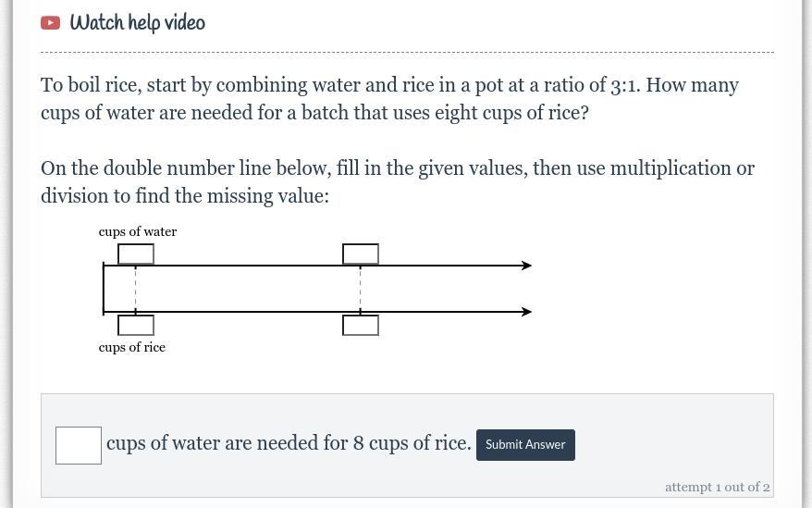Click the dashed separator under the help video link
Viewport: 812px width, 508px height.
407,53
